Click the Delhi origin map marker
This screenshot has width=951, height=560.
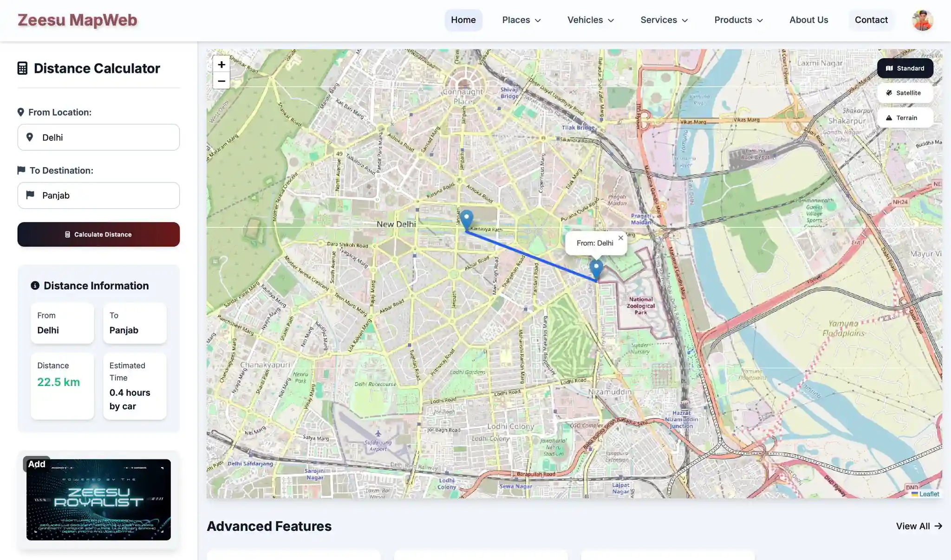pos(596,270)
